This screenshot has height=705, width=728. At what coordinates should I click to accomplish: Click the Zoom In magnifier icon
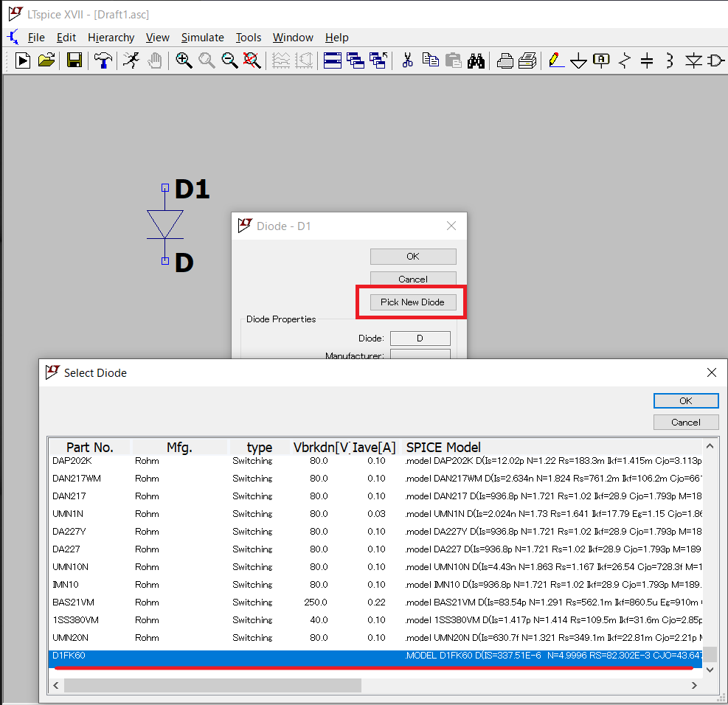coord(184,60)
